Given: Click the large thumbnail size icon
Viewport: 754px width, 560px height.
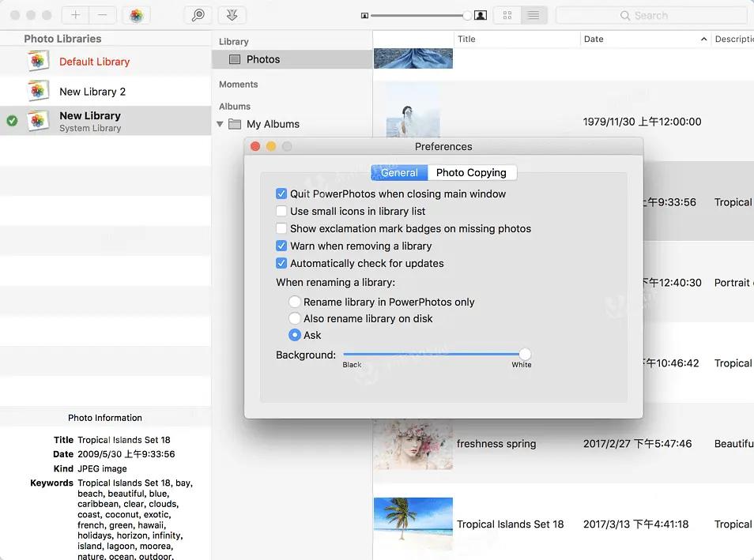Looking at the screenshot, I should point(481,15).
